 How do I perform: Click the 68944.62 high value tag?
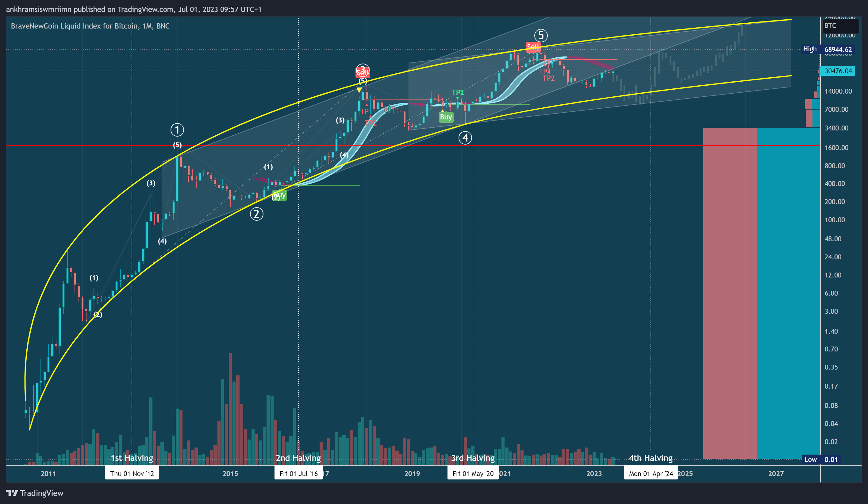tap(838, 49)
